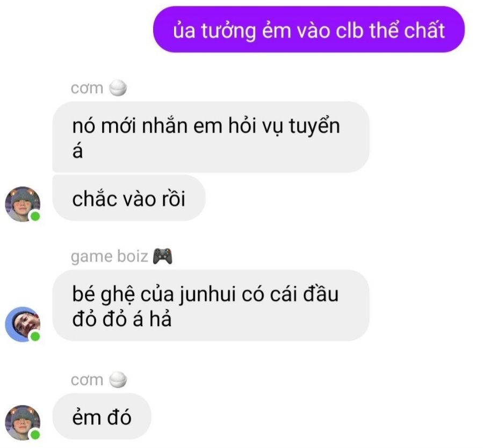Select the purple sent message about clb thể chất
The image size is (483, 448).
tap(308, 30)
